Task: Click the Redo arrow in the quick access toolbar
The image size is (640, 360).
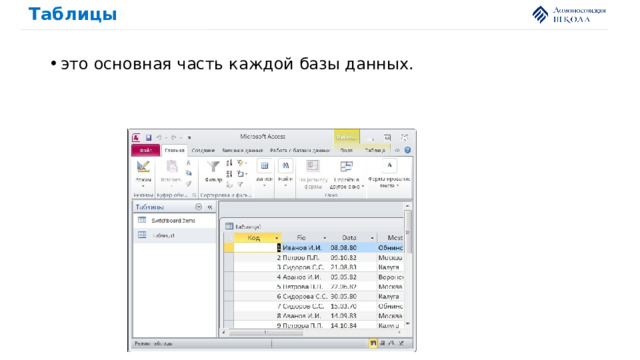Action: [173, 138]
